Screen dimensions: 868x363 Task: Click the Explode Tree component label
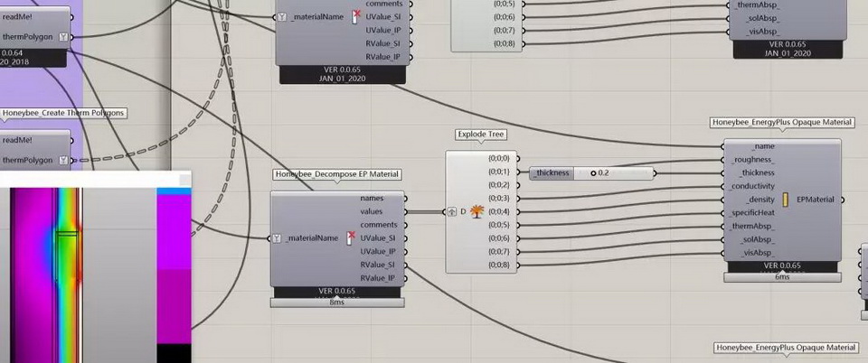(x=481, y=135)
